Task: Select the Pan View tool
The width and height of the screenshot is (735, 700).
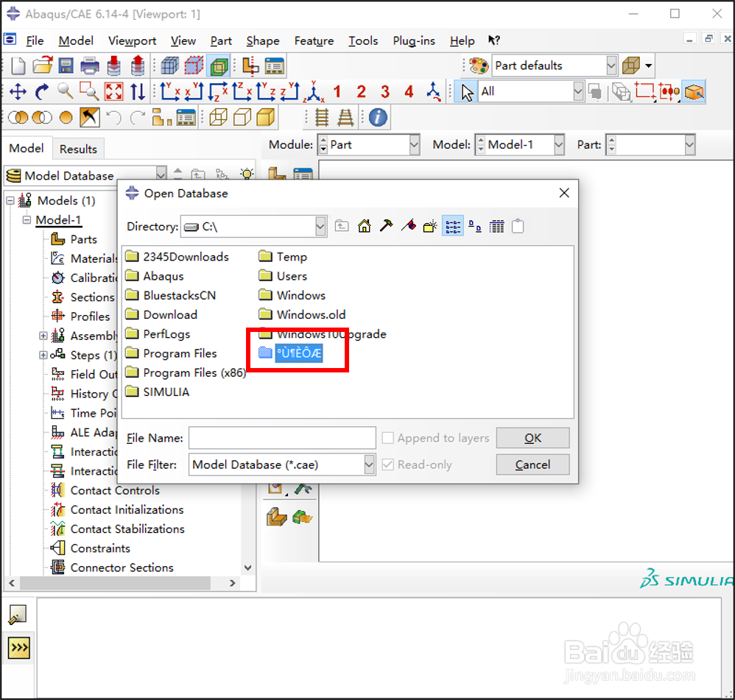Action: (x=18, y=91)
